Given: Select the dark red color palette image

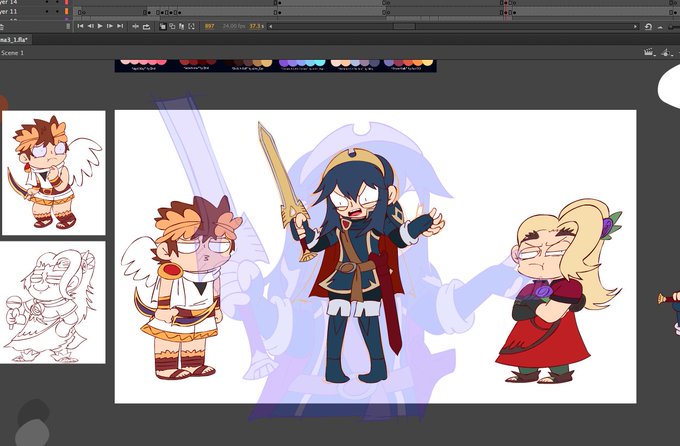Looking at the screenshot, I should click(x=197, y=65).
